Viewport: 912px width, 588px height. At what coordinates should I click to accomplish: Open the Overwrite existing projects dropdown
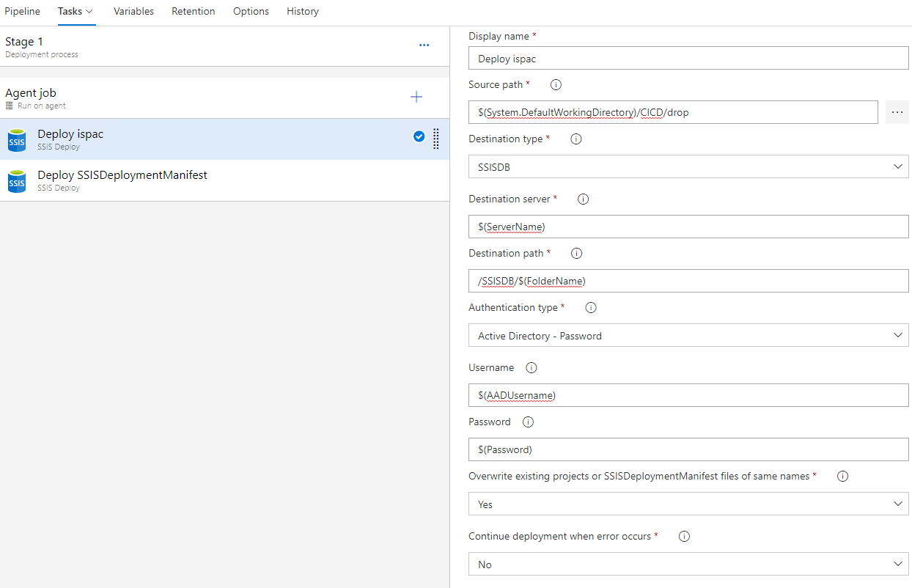(897, 504)
